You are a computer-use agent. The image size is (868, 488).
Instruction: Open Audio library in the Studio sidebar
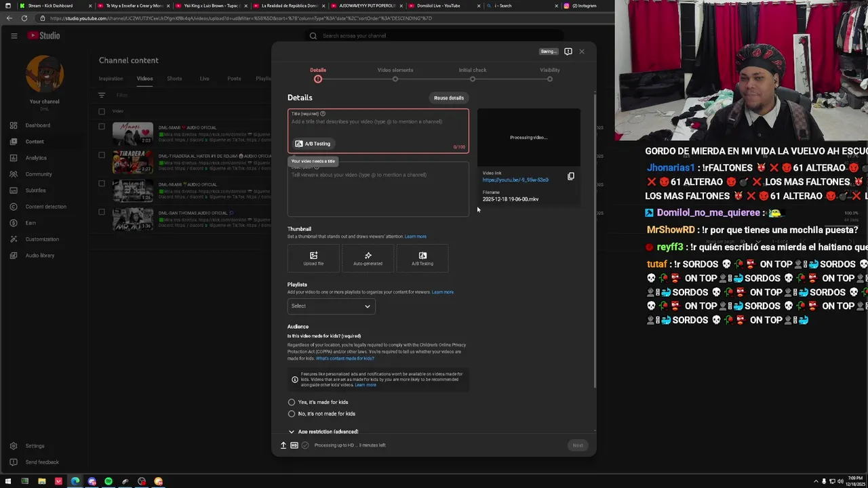(x=40, y=256)
